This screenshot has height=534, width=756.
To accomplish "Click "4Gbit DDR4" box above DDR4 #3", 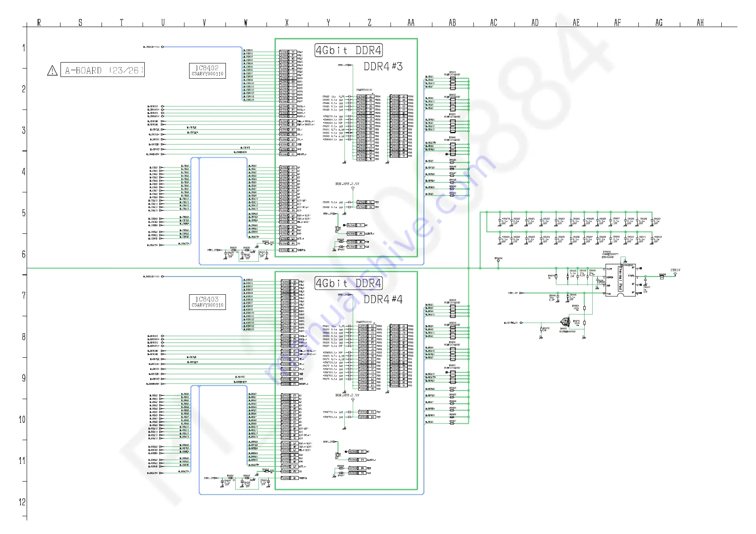I will 349,50.
